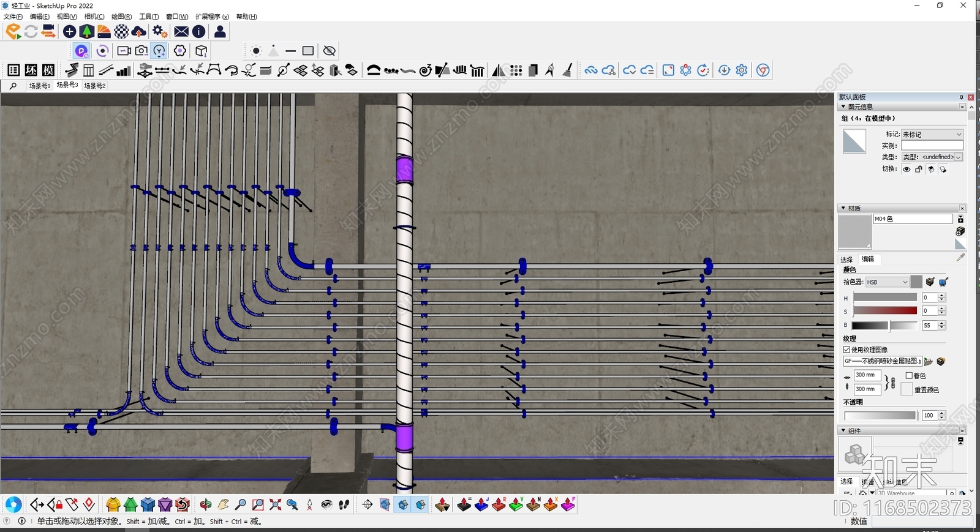Click the bar chart steps icon

pos(124,70)
